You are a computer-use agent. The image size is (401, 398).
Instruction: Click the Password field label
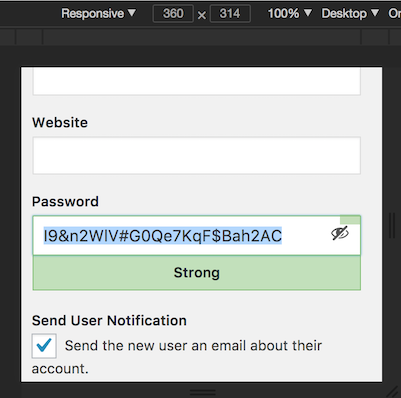pos(65,202)
